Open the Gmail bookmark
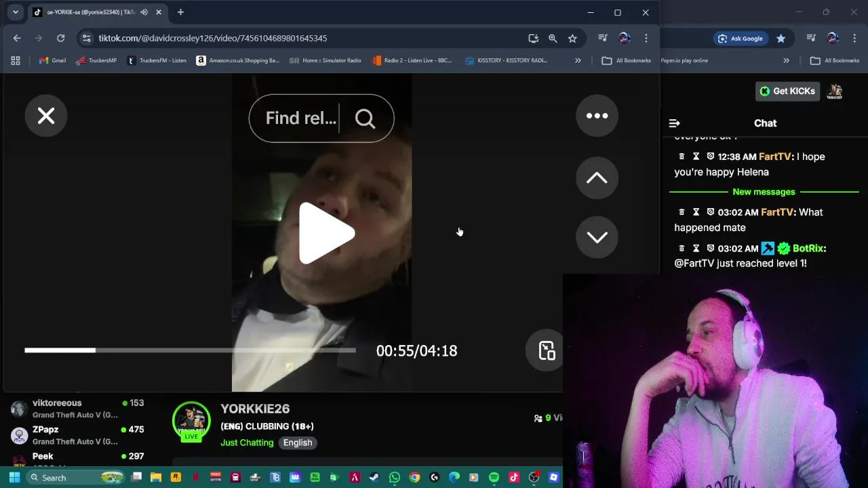This screenshot has height=488, width=868. click(53, 60)
